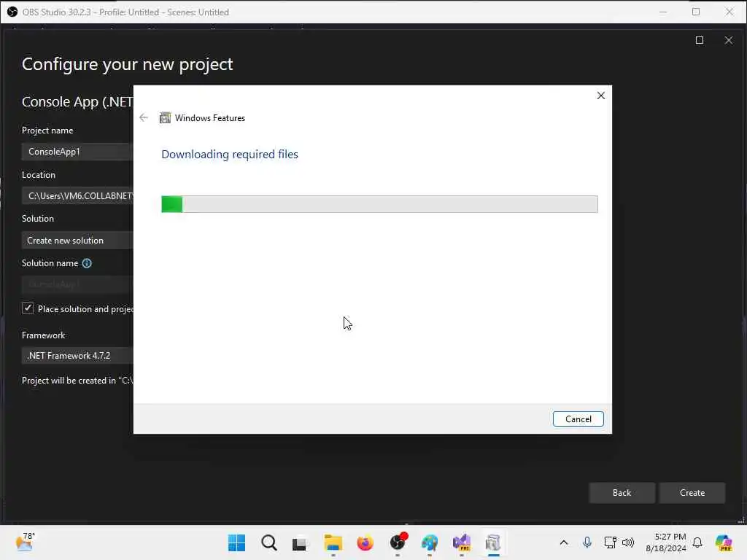Open Task View on the taskbar

point(300,543)
